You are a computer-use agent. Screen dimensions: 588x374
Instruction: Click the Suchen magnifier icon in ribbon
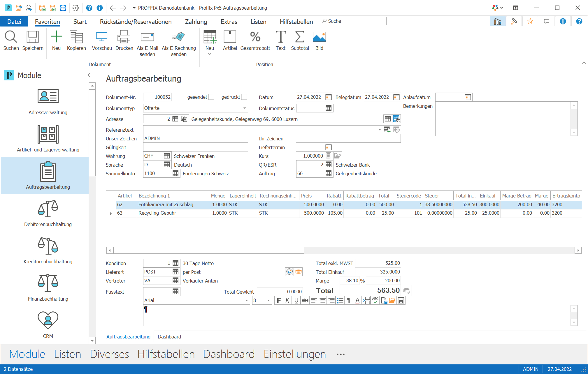tap(11, 37)
